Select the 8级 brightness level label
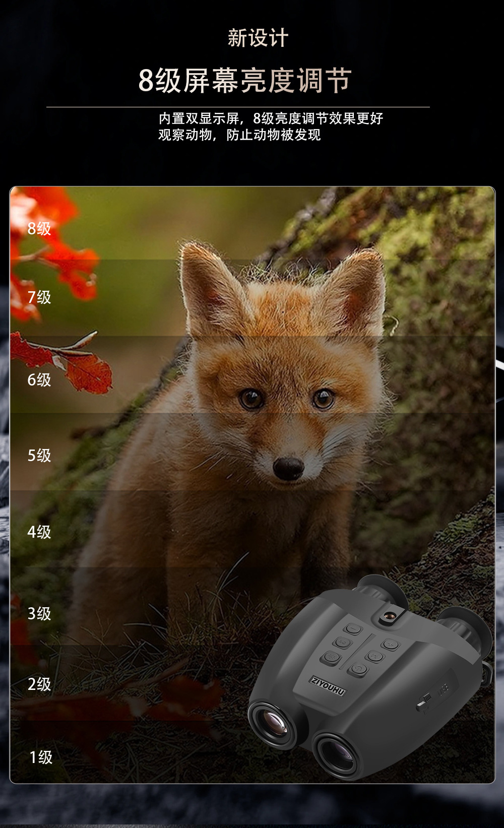Screen dimensions: 504x828 click(x=39, y=228)
